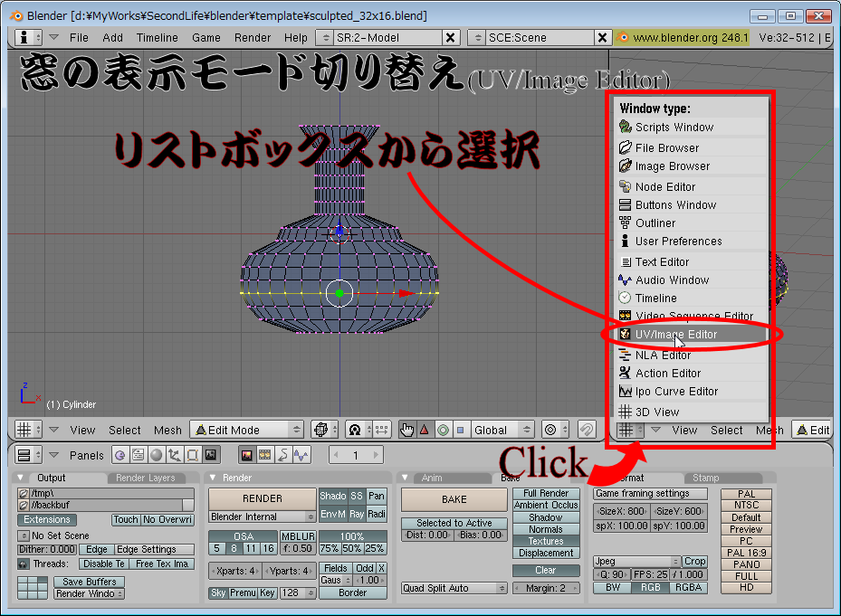Click the NLA Editor icon in the list
The height and width of the screenshot is (616, 841).
[625, 355]
